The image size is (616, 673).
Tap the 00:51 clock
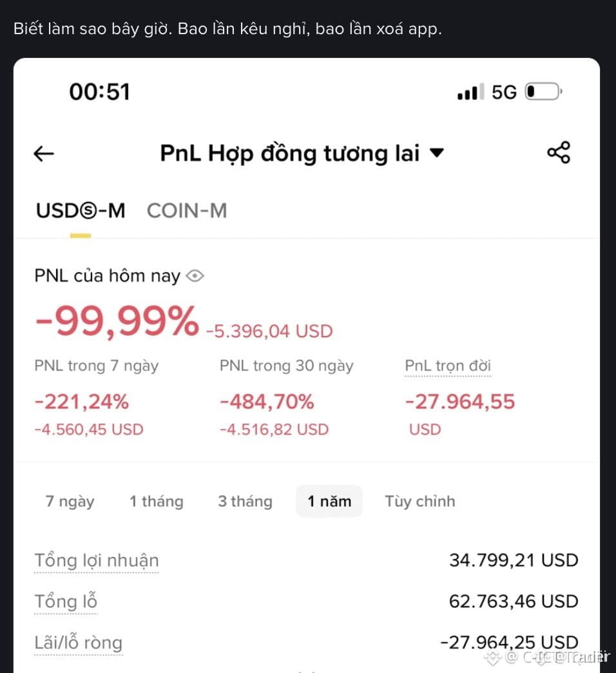click(x=99, y=92)
